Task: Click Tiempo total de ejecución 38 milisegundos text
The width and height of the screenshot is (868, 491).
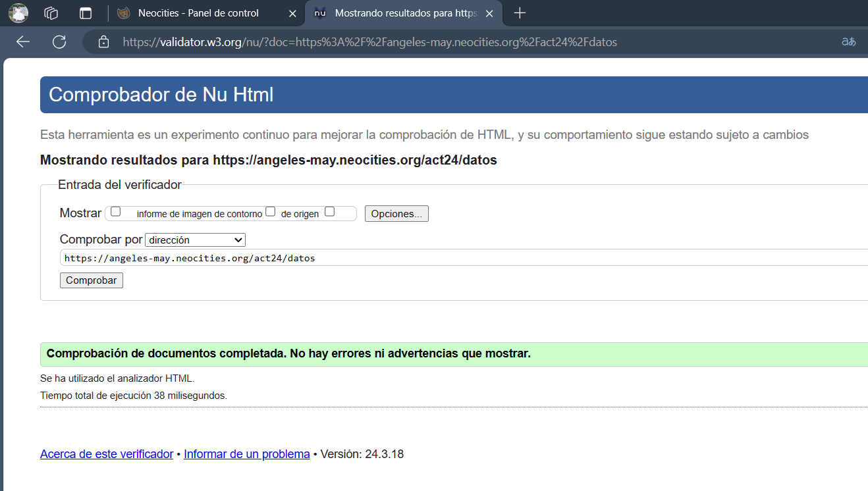Action: click(134, 396)
